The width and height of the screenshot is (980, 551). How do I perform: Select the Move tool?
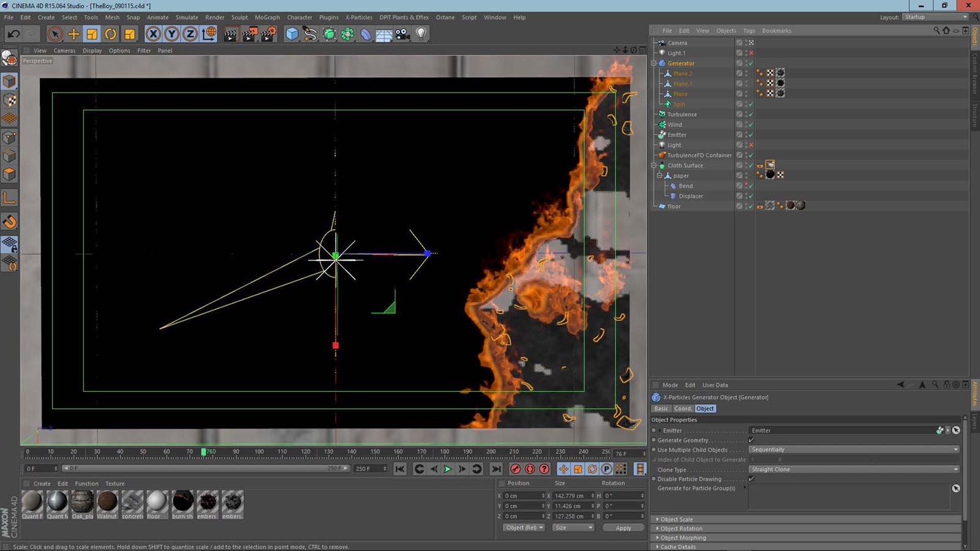click(x=73, y=34)
